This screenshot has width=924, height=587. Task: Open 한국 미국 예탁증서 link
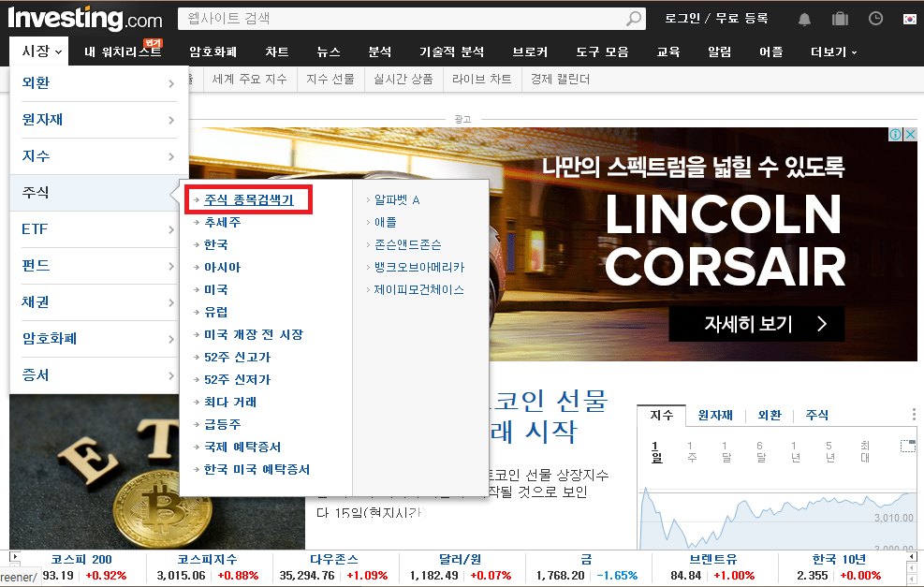tap(257, 469)
